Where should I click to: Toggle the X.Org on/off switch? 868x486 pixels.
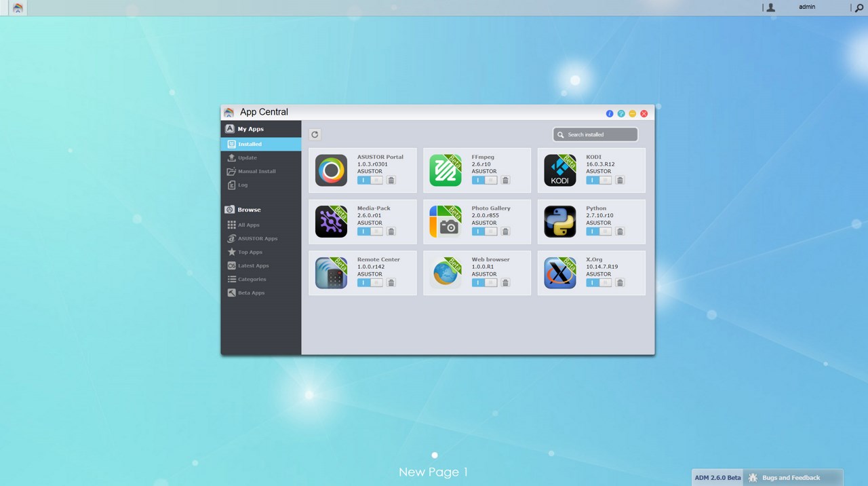(x=599, y=283)
